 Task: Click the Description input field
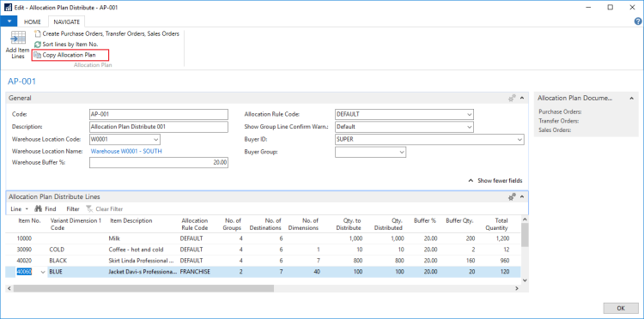pyautogui.click(x=159, y=127)
